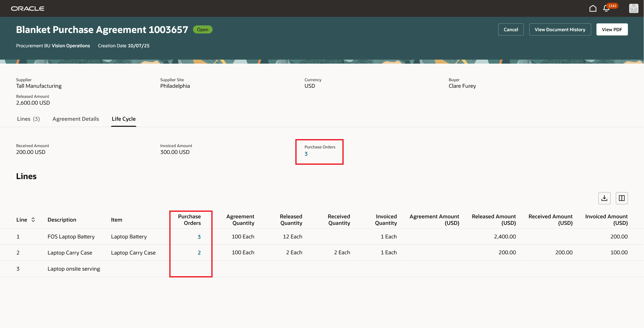Switch to the Agreement Details tab

pos(76,119)
